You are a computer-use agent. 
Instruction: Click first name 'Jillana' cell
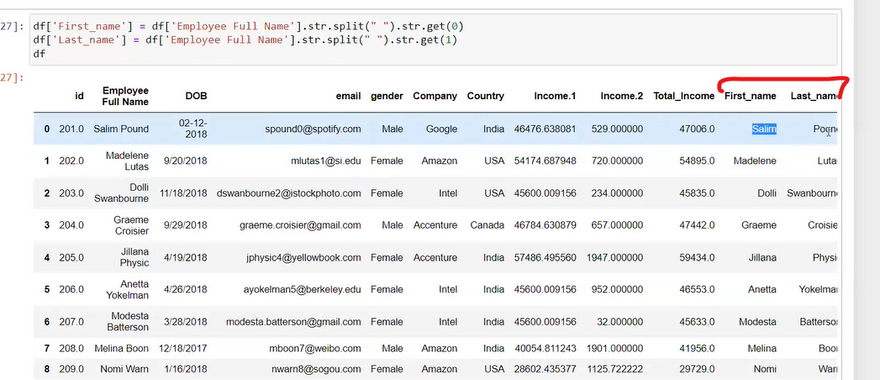click(762, 258)
